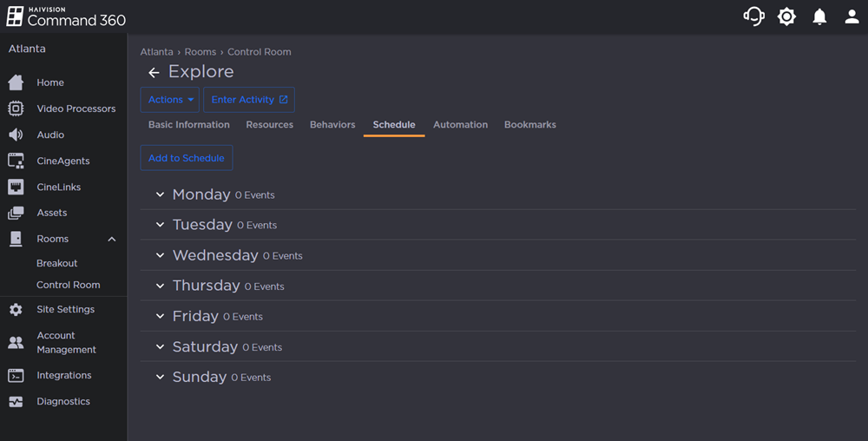The image size is (868, 441).
Task: Click the Add to Schedule button
Action: pyautogui.click(x=187, y=158)
